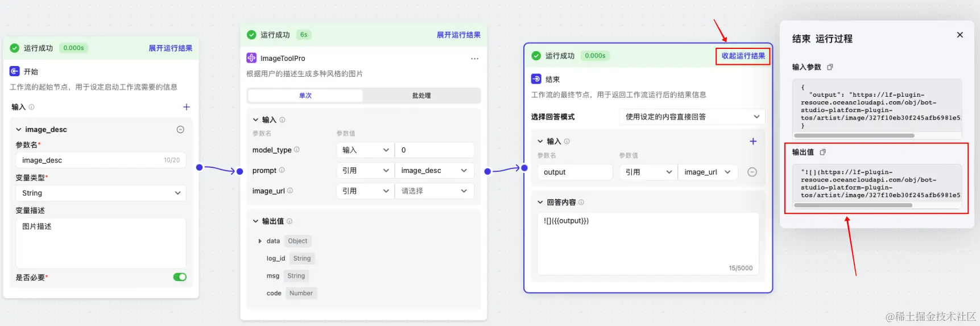Click the image_desc parameter name field
Screen dimensions: 980x326
(101, 160)
